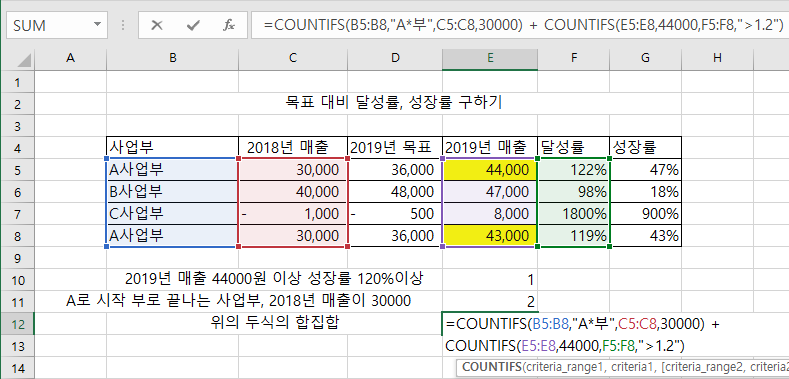Click the cell showing 18%
This screenshot has height=379, width=789.
pyautogui.click(x=646, y=192)
